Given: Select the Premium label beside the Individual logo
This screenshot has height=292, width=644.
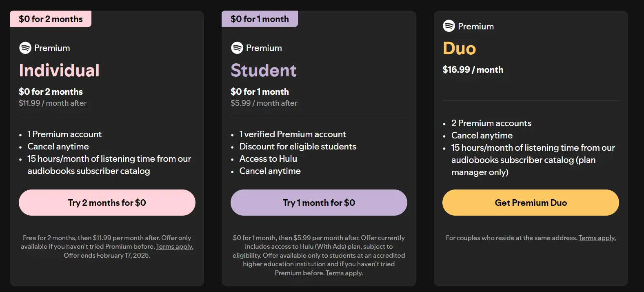Looking at the screenshot, I should point(52,48).
